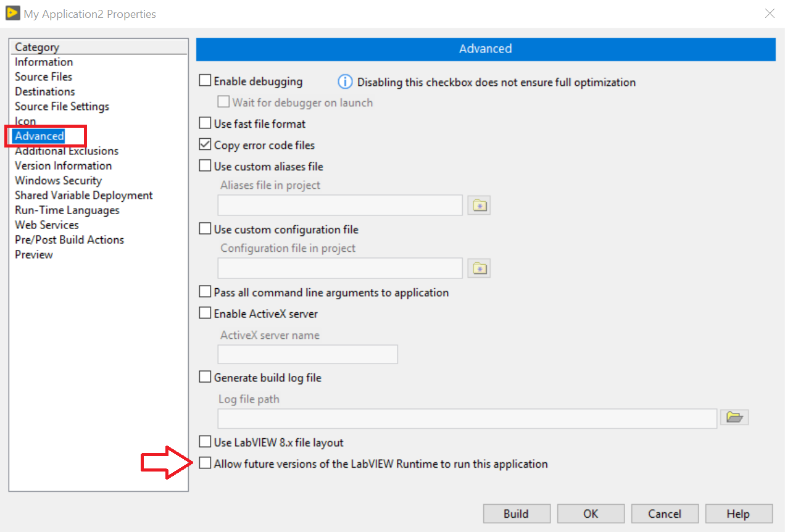Screen dimensions: 785x532
Task: Select Preview category
Action: [x=34, y=254]
